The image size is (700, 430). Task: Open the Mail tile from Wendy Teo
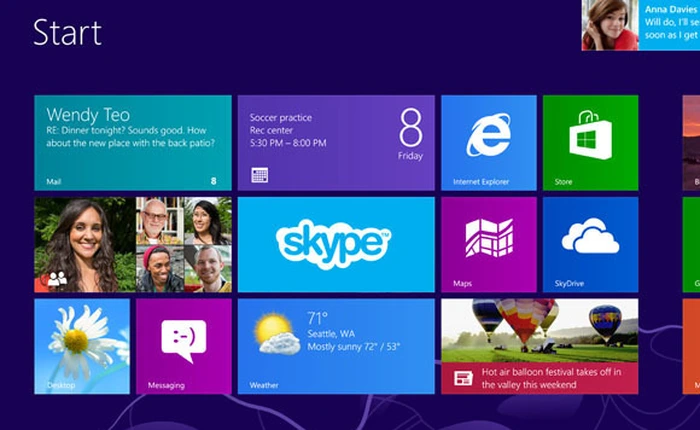133,143
